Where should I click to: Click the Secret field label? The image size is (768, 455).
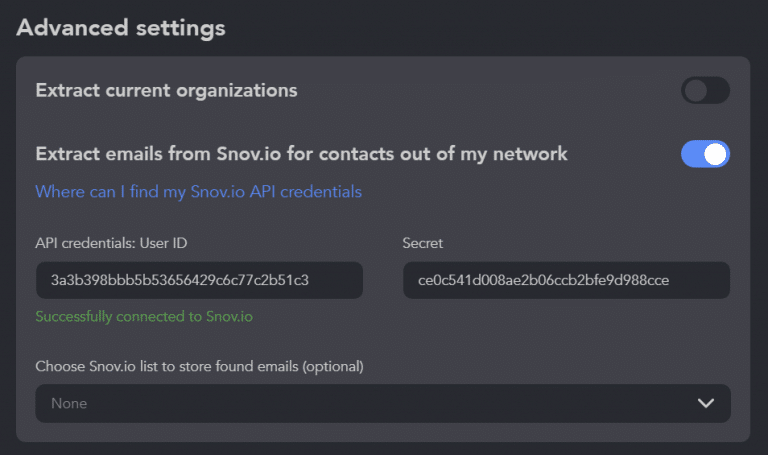tap(422, 242)
